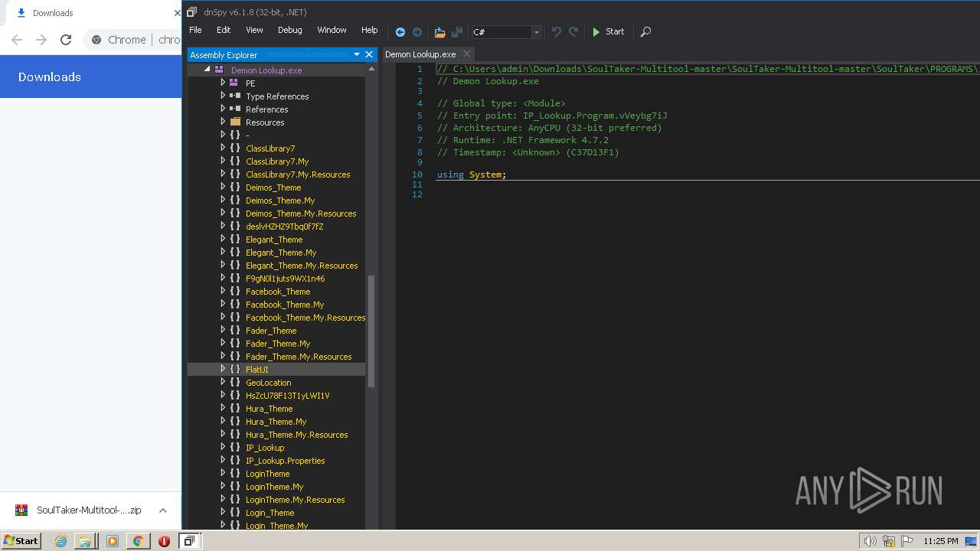Open Windows Explorer from taskbar

click(x=85, y=541)
